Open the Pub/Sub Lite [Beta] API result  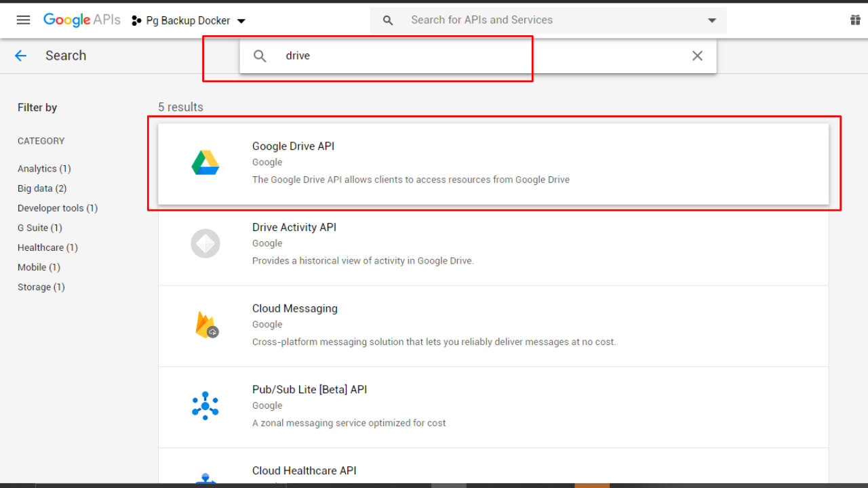pos(493,407)
